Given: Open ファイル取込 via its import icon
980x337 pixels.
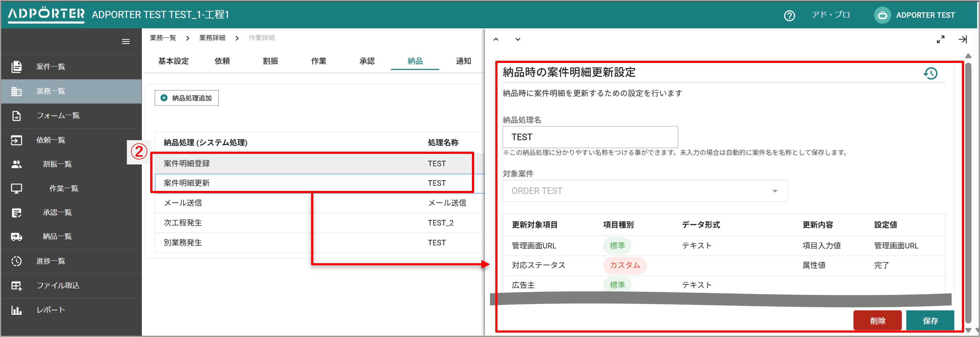Looking at the screenshot, I should [16, 285].
